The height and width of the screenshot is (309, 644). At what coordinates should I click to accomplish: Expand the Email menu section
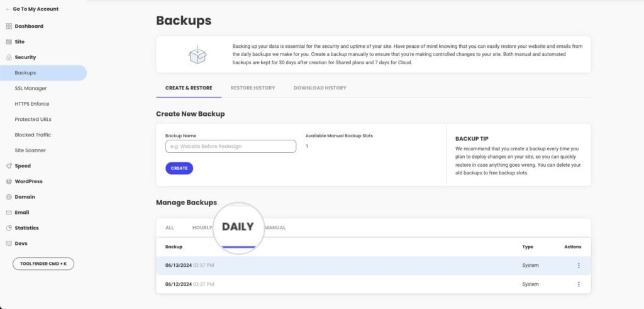tap(22, 213)
